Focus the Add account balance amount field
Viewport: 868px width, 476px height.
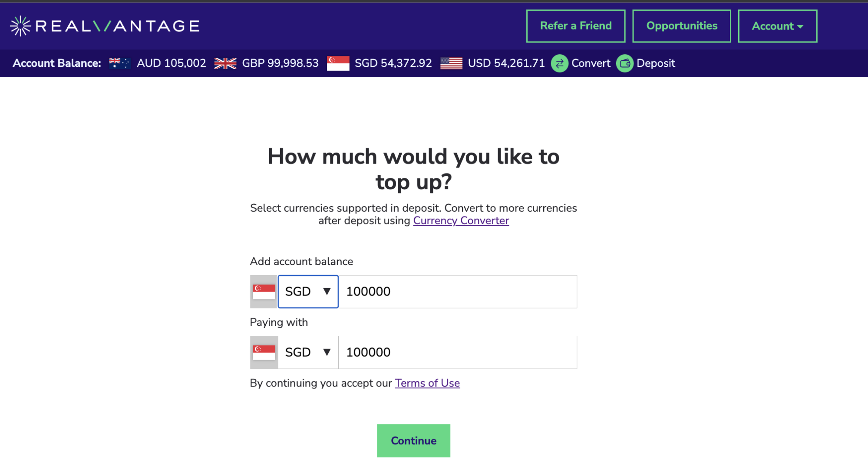458,292
